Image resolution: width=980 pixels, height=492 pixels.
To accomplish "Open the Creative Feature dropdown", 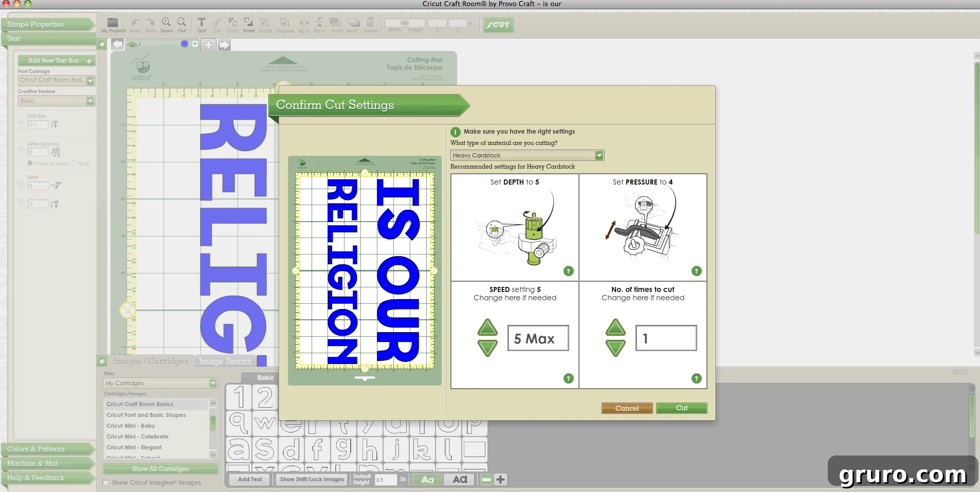I will pos(57,101).
